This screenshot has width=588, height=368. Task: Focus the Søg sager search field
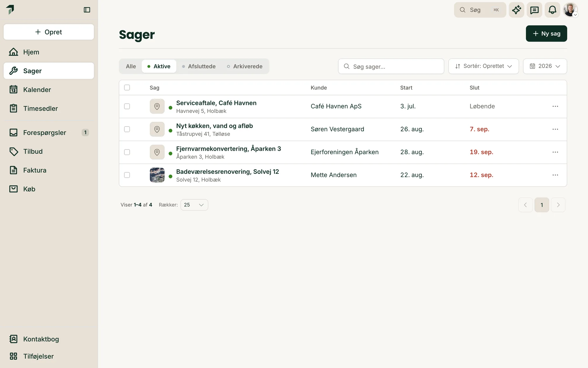pyautogui.click(x=391, y=66)
